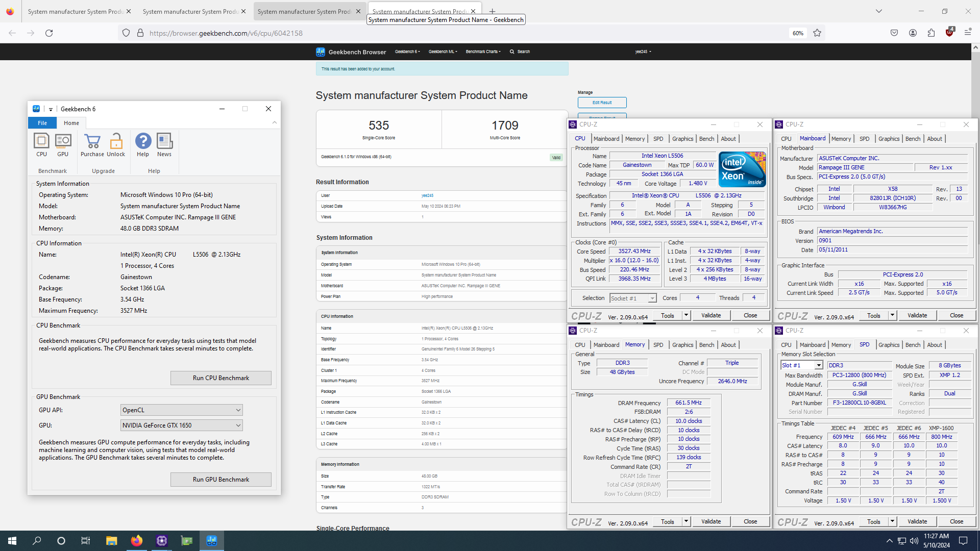Open Benchmark Charts menu in navbar
Viewport: 980px width, 551px height.
point(483,52)
